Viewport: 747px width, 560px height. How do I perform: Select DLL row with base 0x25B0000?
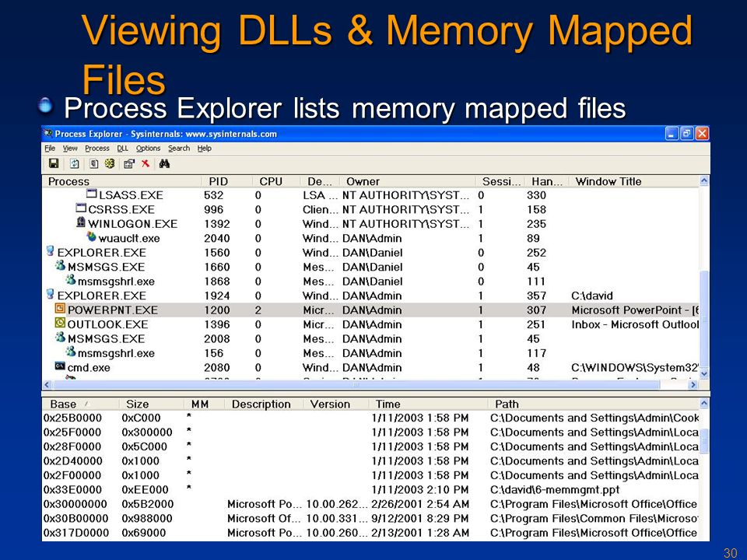point(370,418)
